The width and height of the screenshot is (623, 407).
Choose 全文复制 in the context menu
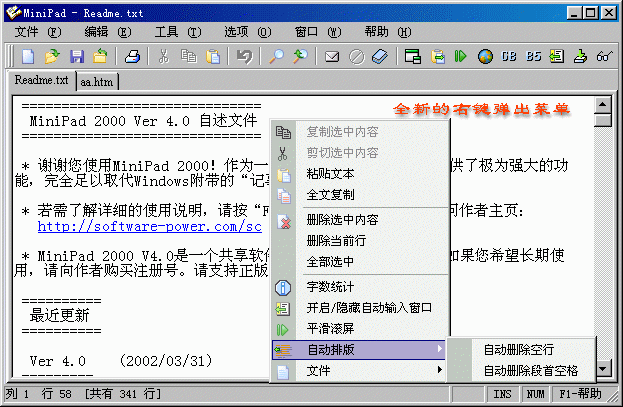pyautogui.click(x=360, y=195)
